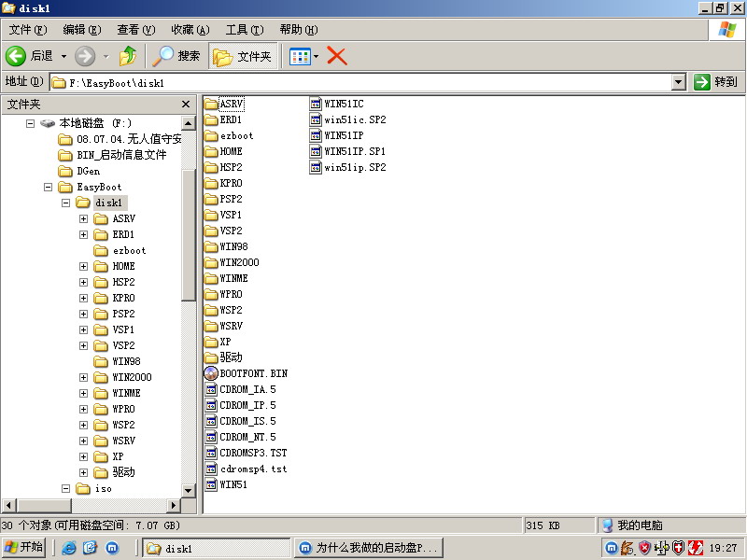The image size is (747, 560).
Task: Click the Forward arrow button
Action: click(x=85, y=56)
